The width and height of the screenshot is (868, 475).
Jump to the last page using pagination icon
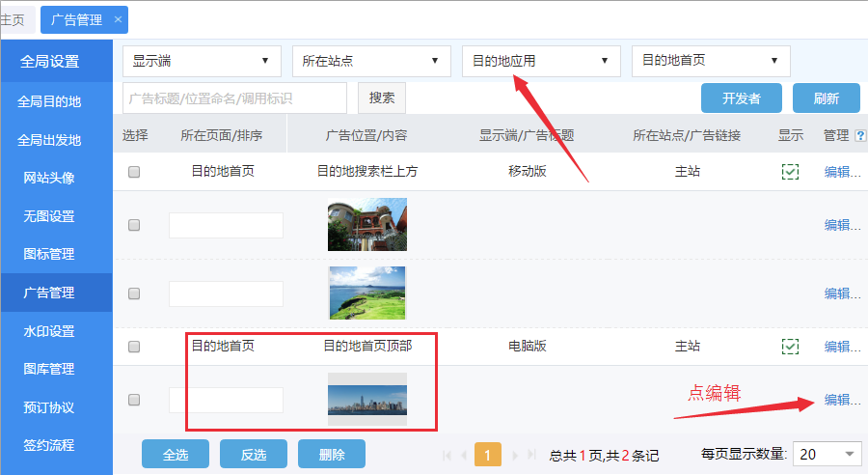pyautogui.click(x=531, y=455)
